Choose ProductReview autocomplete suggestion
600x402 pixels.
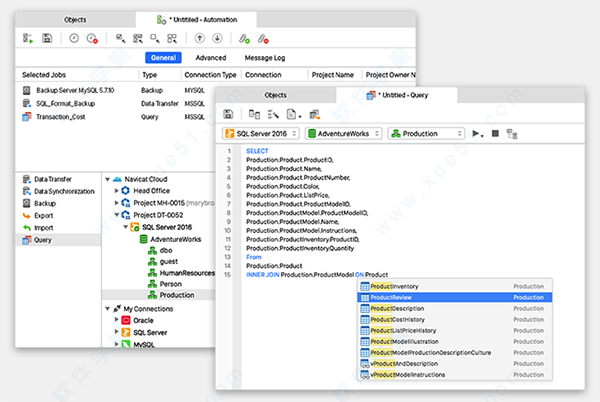point(455,297)
